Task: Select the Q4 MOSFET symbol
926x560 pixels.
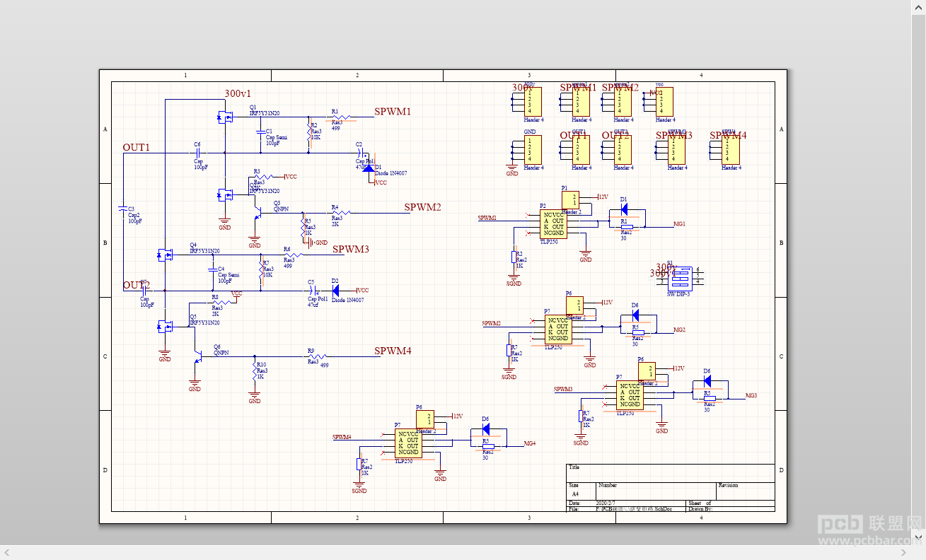Action: [x=166, y=255]
